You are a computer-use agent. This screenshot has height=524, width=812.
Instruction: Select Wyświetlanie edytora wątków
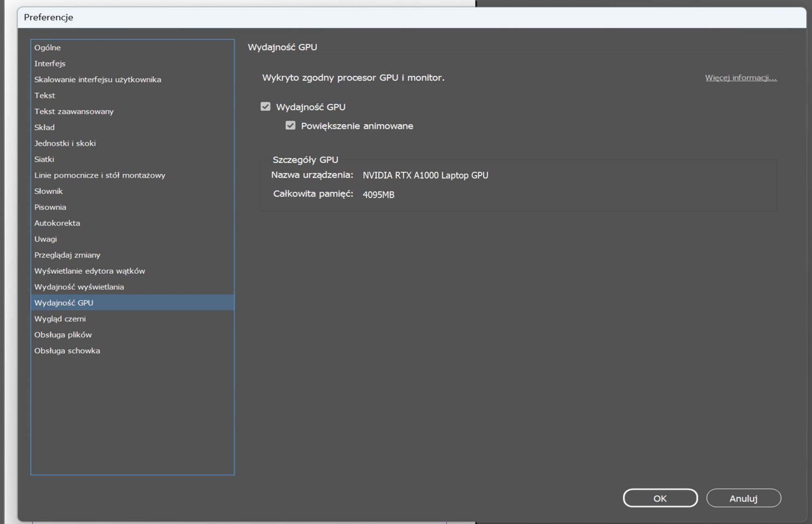pyautogui.click(x=89, y=271)
